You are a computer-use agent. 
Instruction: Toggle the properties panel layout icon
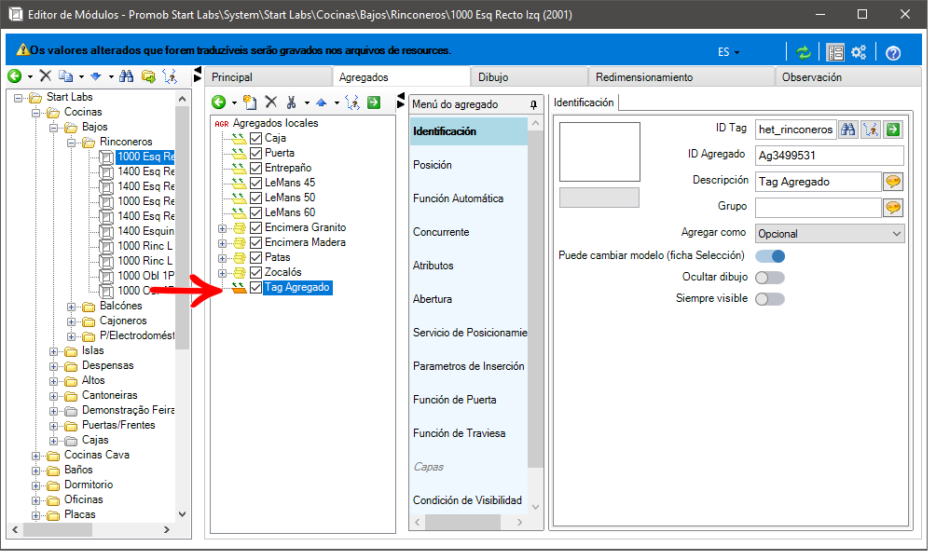835,52
